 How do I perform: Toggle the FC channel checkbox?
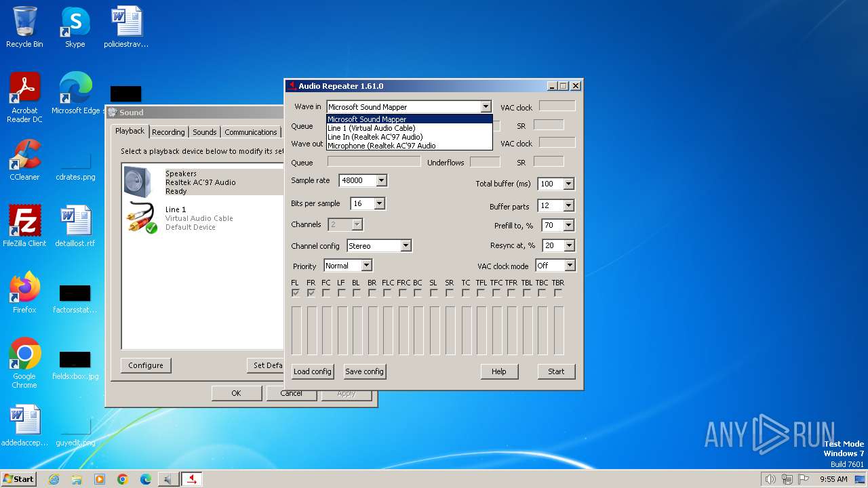tap(326, 293)
